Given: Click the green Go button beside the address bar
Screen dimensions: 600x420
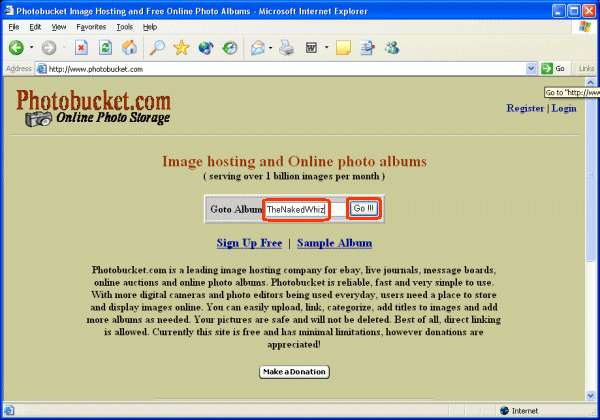Looking at the screenshot, I should click(553, 68).
